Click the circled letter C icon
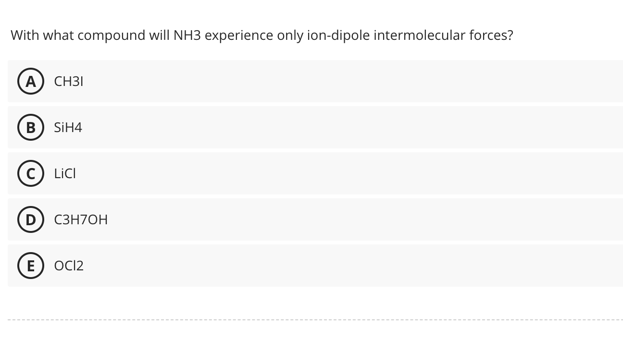 tap(31, 173)
